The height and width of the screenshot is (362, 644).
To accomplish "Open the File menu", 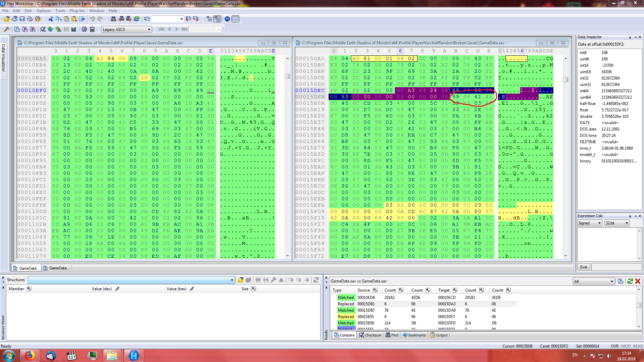I will coord(5,11).
